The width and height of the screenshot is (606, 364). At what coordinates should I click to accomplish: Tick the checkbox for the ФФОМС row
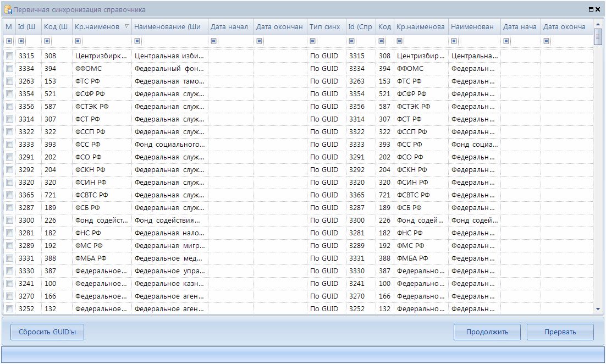tap(9, 69)
